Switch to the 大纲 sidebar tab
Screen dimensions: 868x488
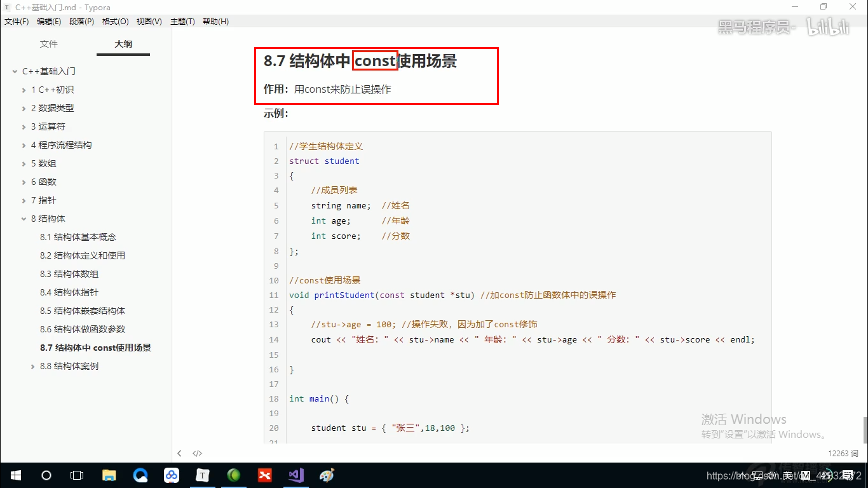[123, 44]
